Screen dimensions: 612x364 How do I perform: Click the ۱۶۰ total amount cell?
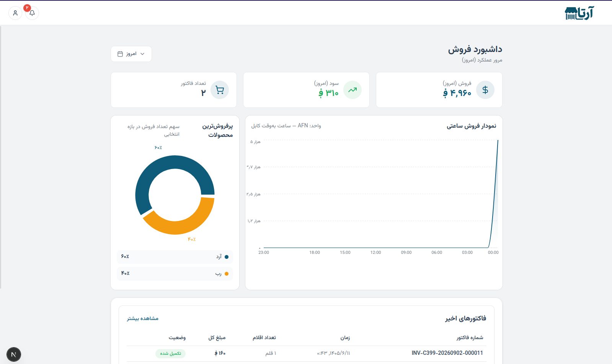click(x=220, y=353)
